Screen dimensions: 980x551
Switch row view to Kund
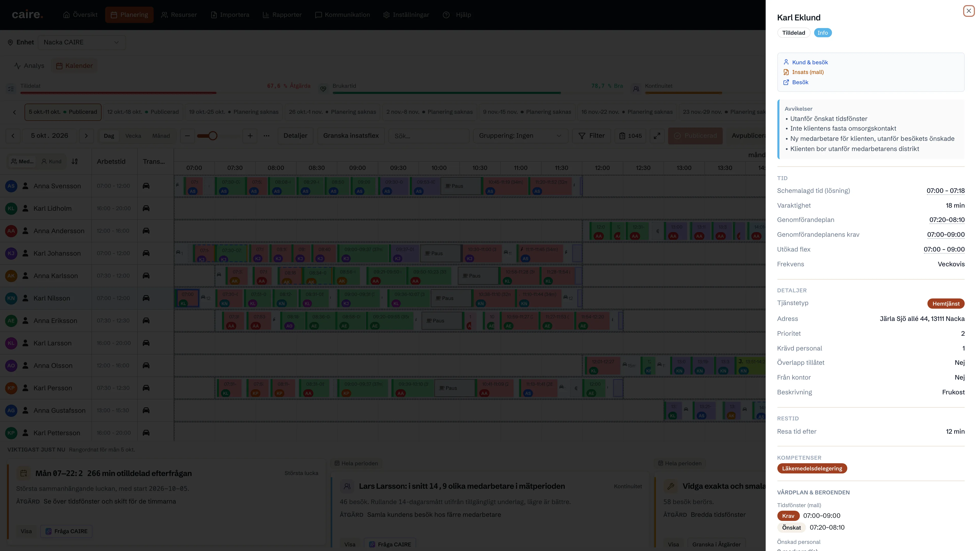[x=51, y=162]
